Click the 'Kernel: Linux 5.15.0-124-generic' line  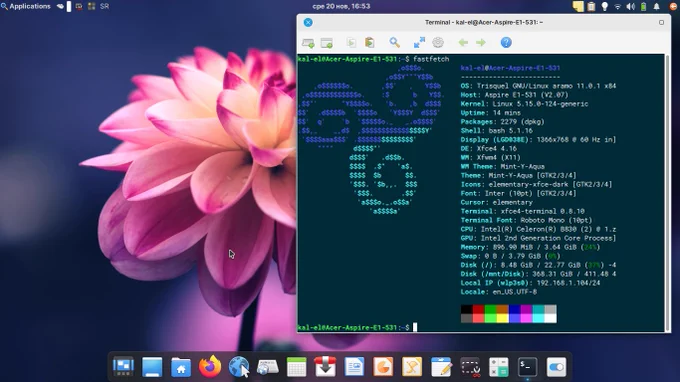pos(524,104)
